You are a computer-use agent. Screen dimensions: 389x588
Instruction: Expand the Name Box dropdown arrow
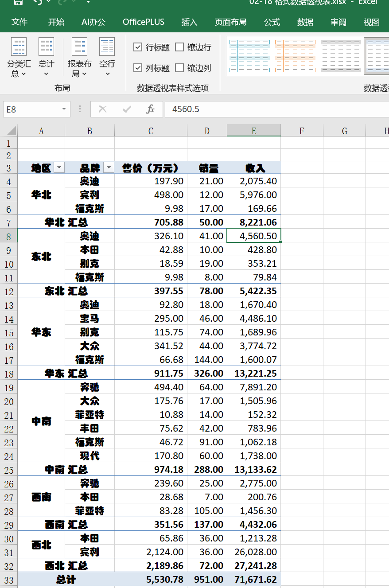point(64,109)
